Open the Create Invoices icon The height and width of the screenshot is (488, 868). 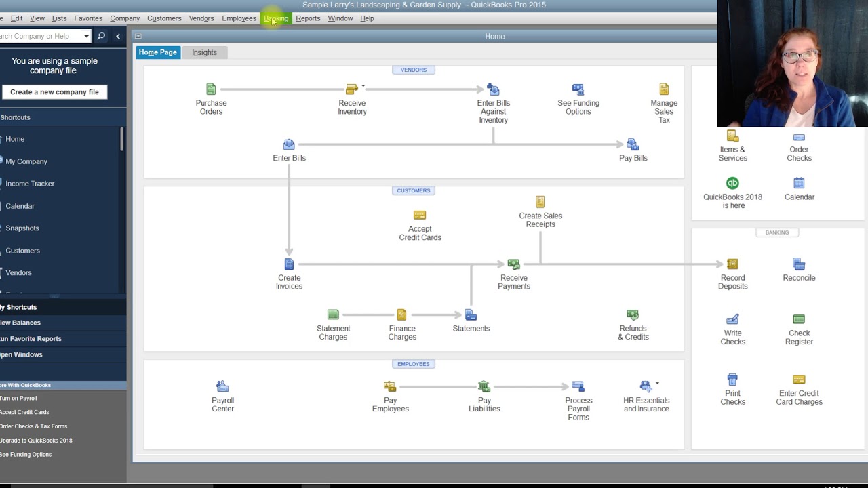tap(289, 264)
